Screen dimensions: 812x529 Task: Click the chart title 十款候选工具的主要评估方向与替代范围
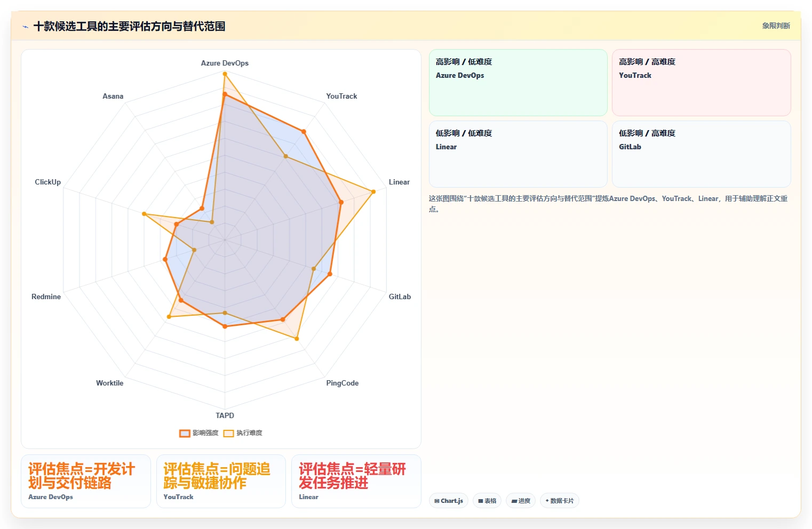pyautogui.click(x=129, y=26)
